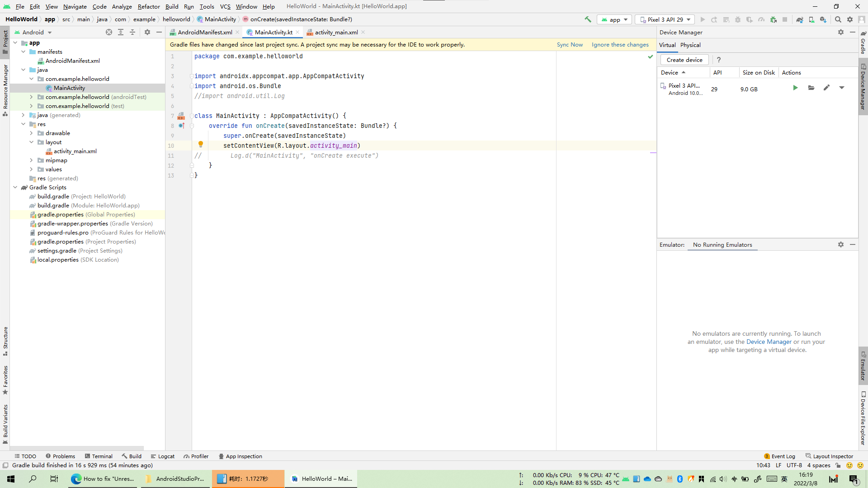Open the Project tool window stripe button

[x=5, y=42]
